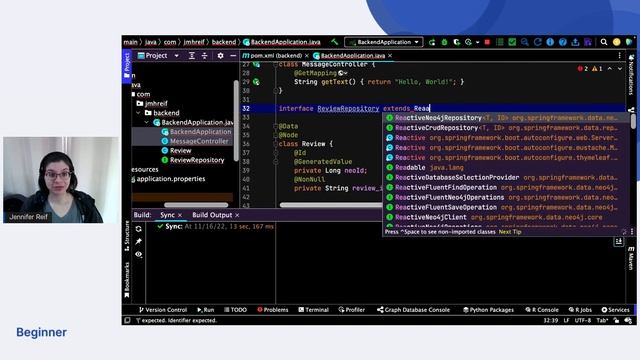Image resolution: width=640 pixels, height=360 pixels.
Task: Click green checkmark toolbar icon
Action: 512,42
